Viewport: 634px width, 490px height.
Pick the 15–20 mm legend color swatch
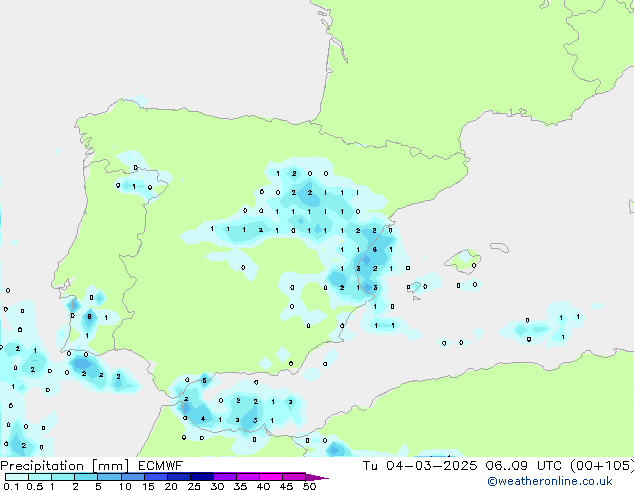(x=156, y=477)
